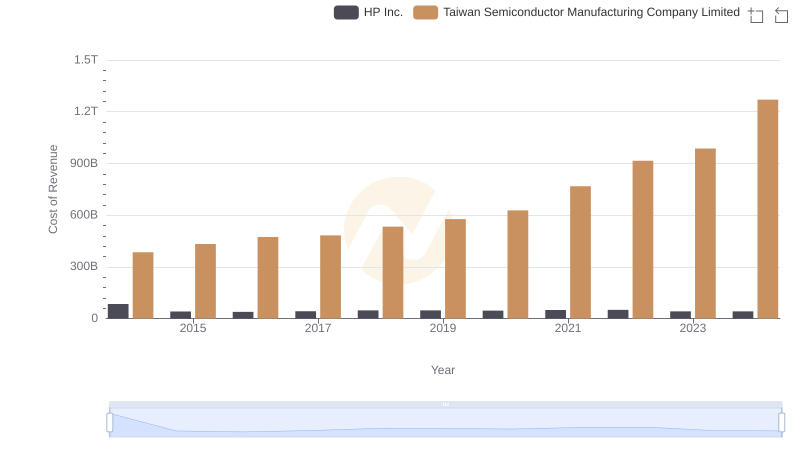
Task: Click the 2023 x-axis label
Action: point(693,328)
